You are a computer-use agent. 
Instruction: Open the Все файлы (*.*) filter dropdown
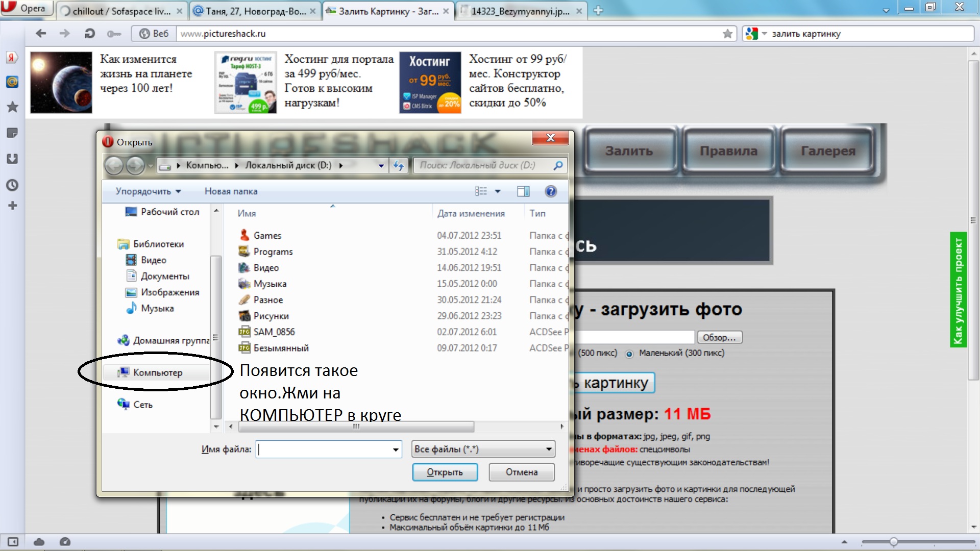click(483, 449)
